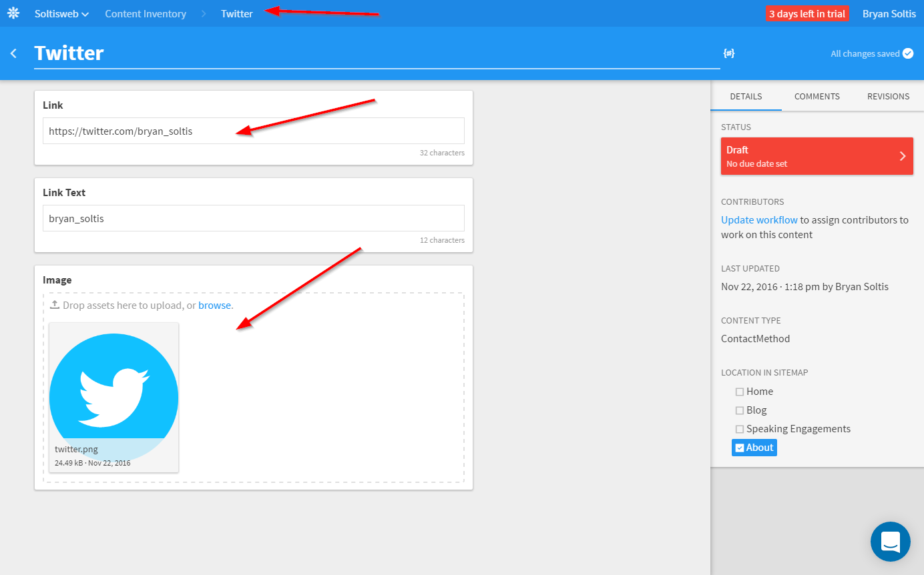Click the Link URL input field

(x=254, y=131)
